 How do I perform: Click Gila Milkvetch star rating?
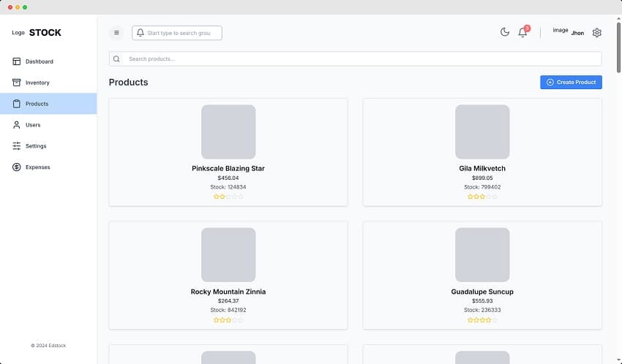[482, 197]
